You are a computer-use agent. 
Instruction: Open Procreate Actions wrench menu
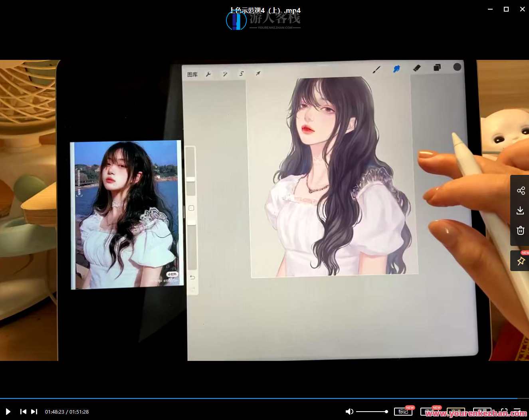[x=208, y=74]
